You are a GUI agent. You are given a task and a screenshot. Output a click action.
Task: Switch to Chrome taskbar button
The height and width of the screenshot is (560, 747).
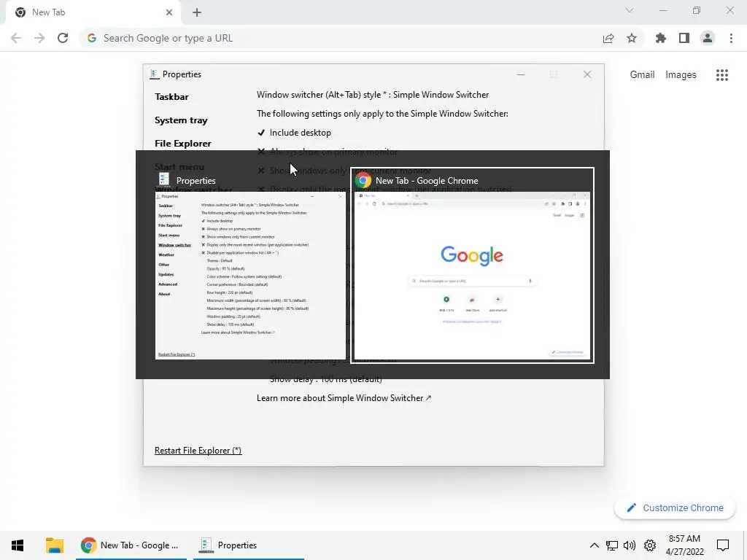(131, 545)
